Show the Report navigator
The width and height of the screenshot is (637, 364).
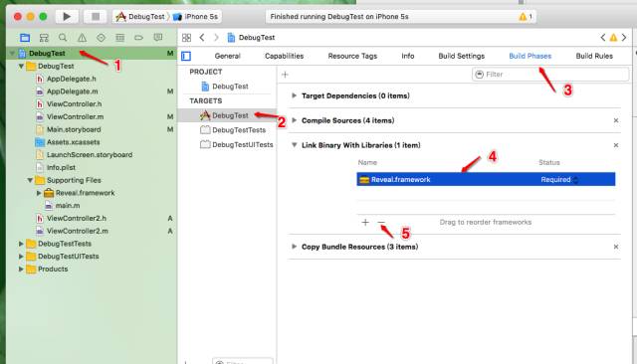point(158,38)
